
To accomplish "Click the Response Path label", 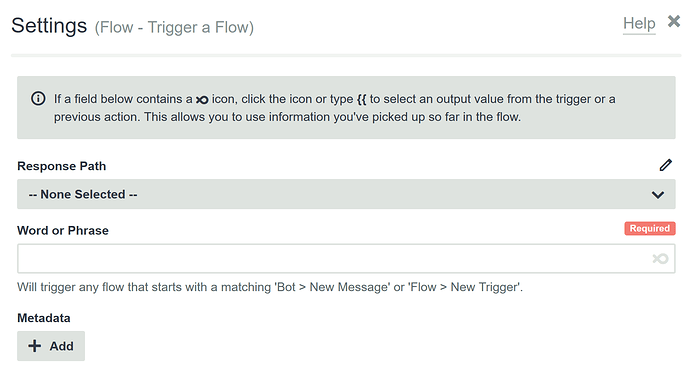I will (x=62, y=166).
